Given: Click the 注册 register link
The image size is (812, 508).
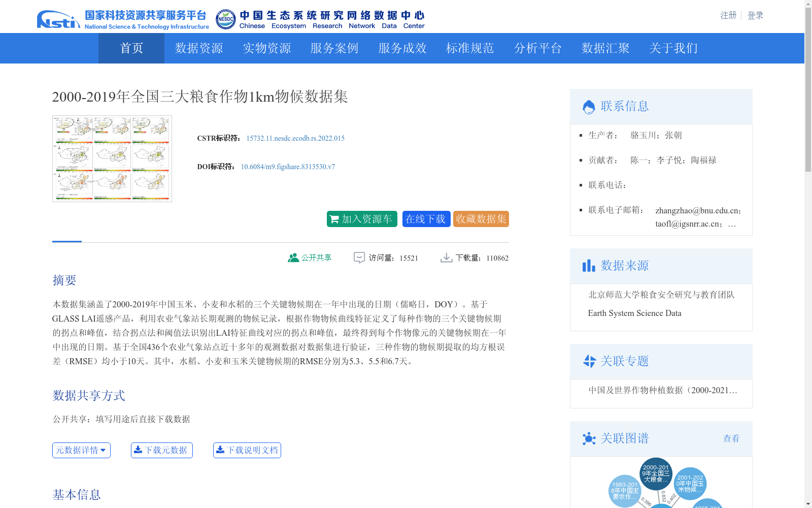Looking at the screenshot, I should coord(728,15).
